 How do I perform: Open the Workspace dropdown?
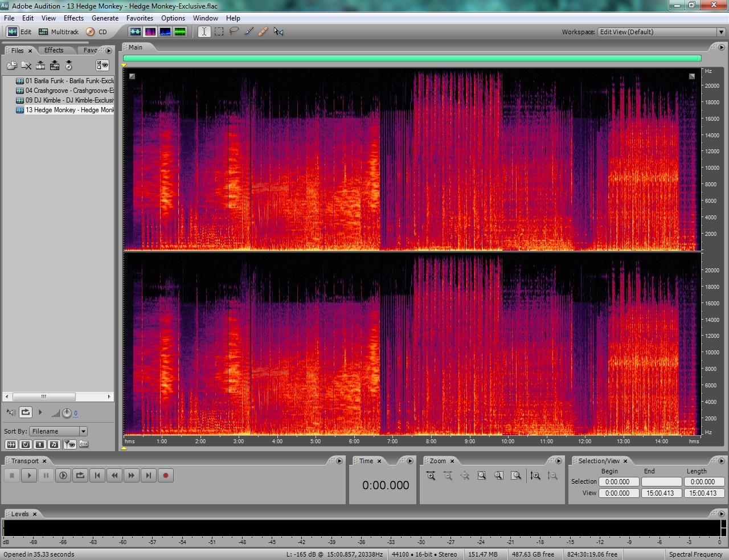[720, 32]
